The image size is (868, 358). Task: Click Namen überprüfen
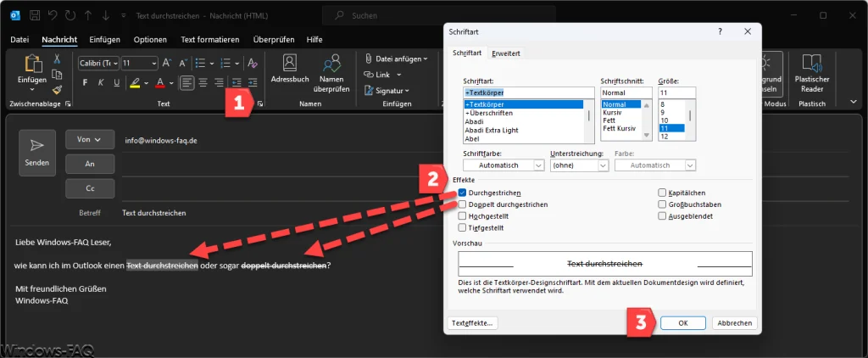[331, 73]
